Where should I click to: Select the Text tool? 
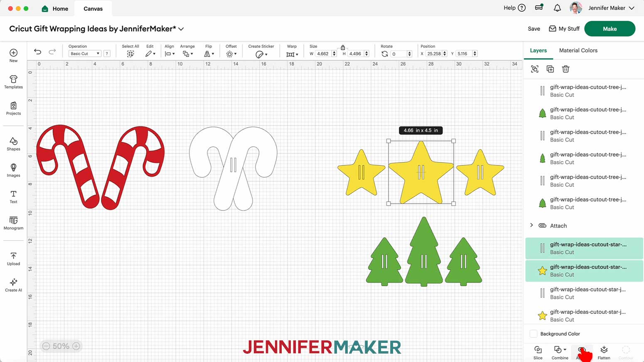13,197
